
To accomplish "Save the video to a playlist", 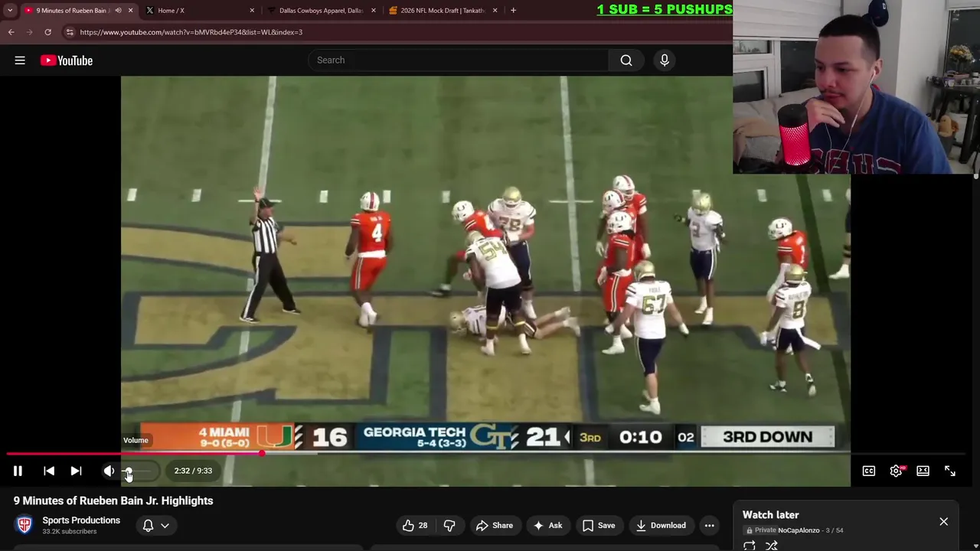I will (x=599, y=526).
